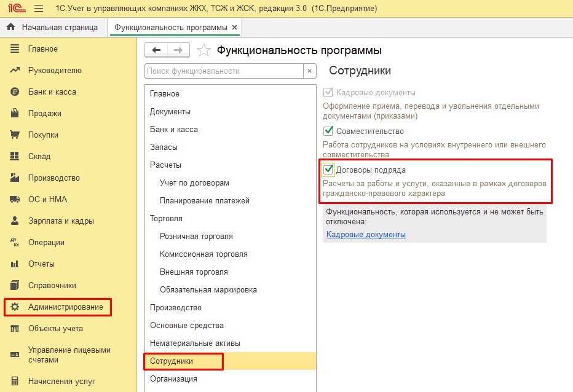Switch to Начальная страница tab

coord(59,28)
